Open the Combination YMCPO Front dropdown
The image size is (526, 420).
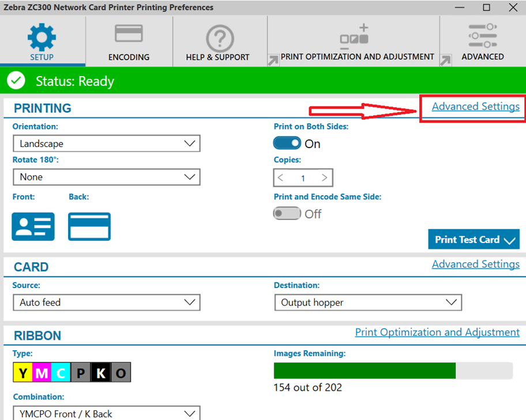(x=107, y=413)
